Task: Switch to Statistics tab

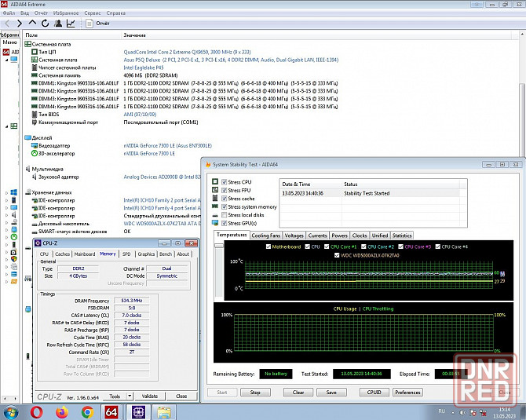Action: click(x=402, y=236)
